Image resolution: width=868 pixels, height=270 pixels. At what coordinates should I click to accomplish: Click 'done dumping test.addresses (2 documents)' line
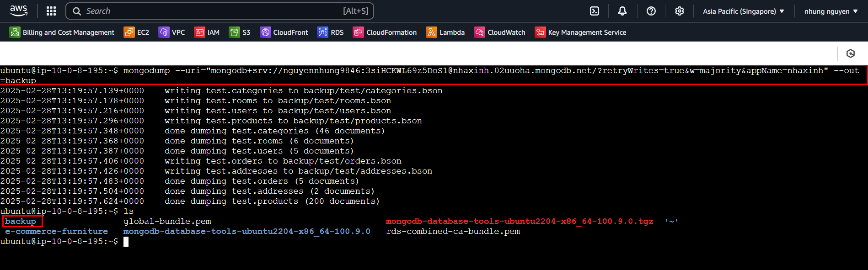[x=269, y=191]
